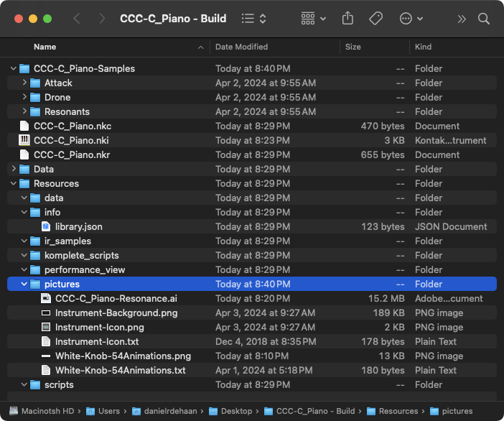Click the Share toolbar icon
Viewport: 504px width, 421px height.
(348, 19)
